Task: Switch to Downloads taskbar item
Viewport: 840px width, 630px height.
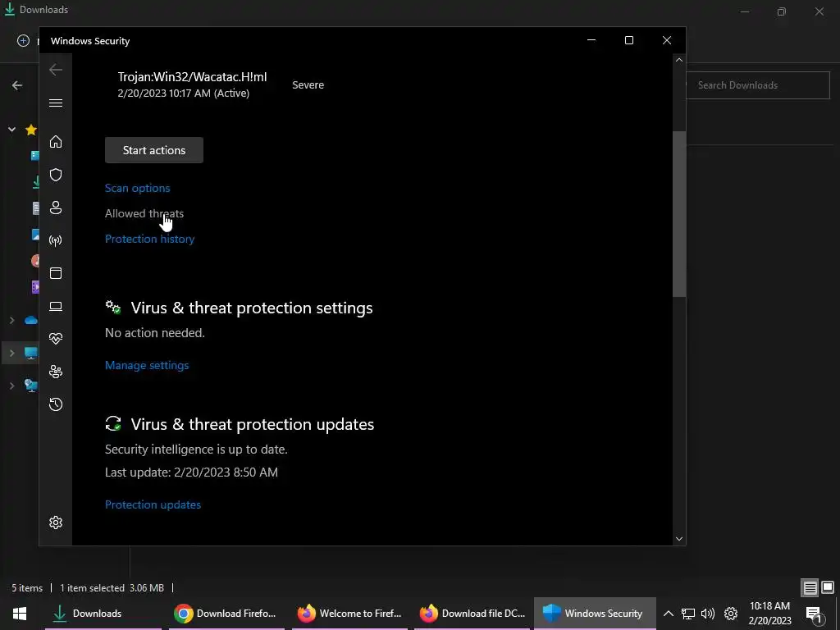Action: tap(103, 614)
